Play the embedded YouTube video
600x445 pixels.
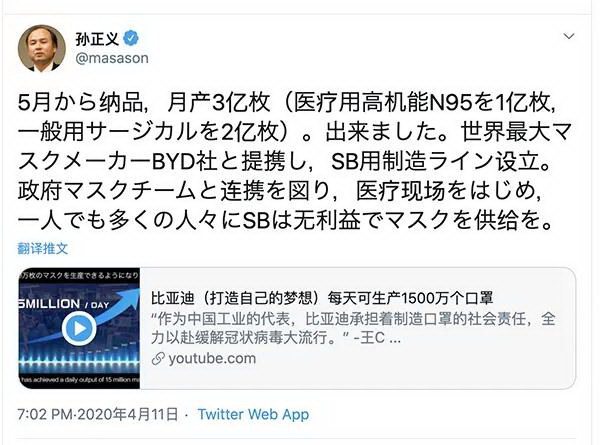pyautogui.click(x=79, y=328)
